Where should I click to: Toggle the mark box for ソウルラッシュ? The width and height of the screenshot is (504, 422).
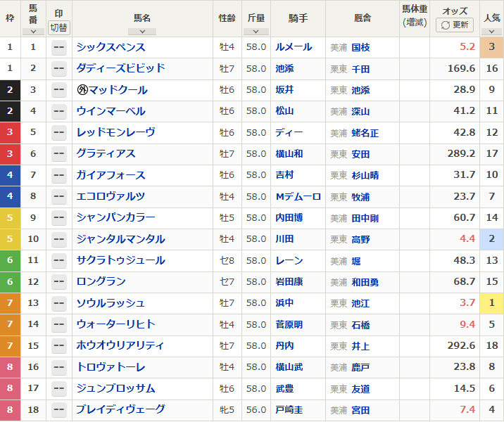tap(59, 303)
